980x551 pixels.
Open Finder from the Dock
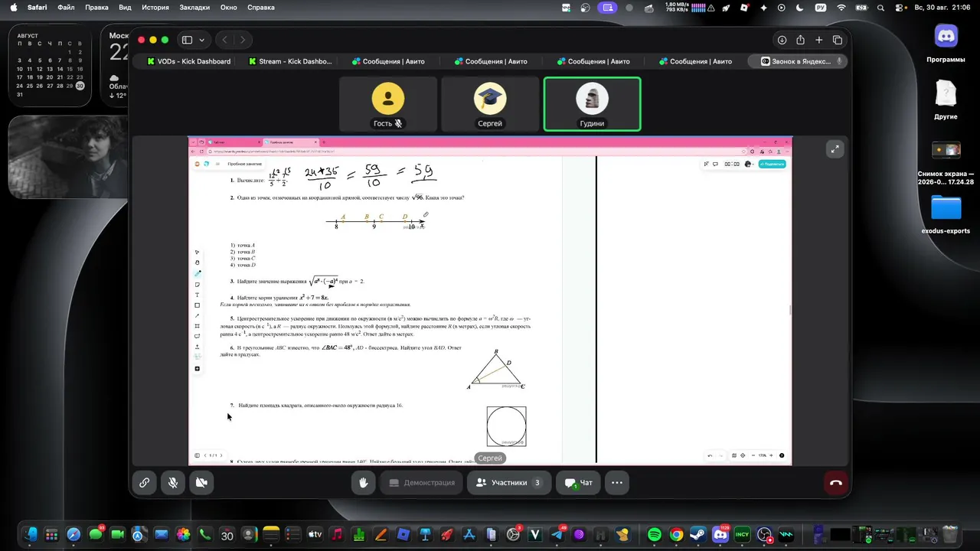point(31,535)
